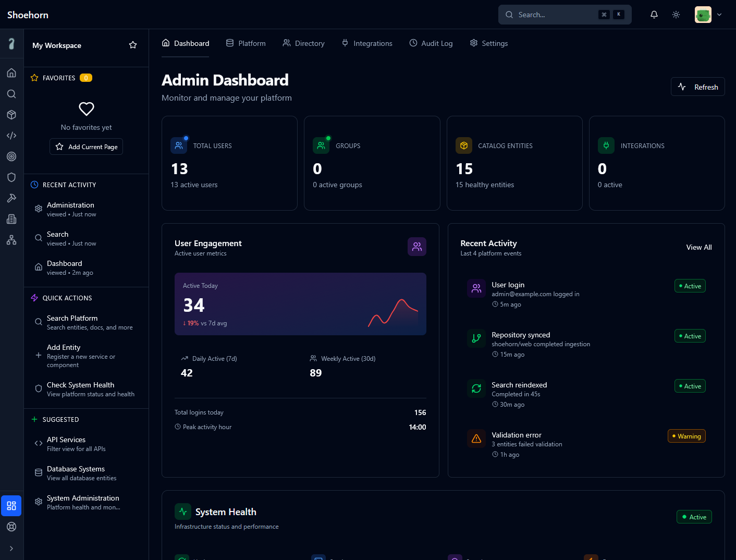This screenshot has width=736, height=560.
Task: Switch to the Audit Log tab
Action: [x=431, y=43]
